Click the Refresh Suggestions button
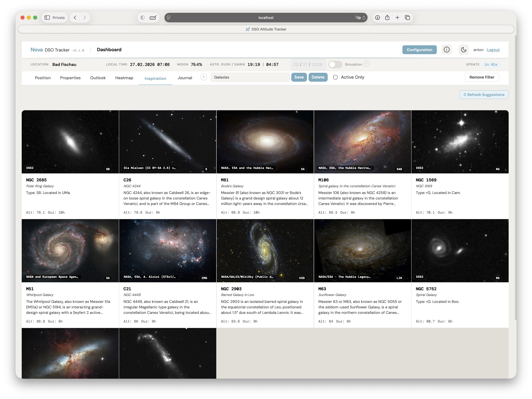The image size is (532, 399). click(484, 95)
